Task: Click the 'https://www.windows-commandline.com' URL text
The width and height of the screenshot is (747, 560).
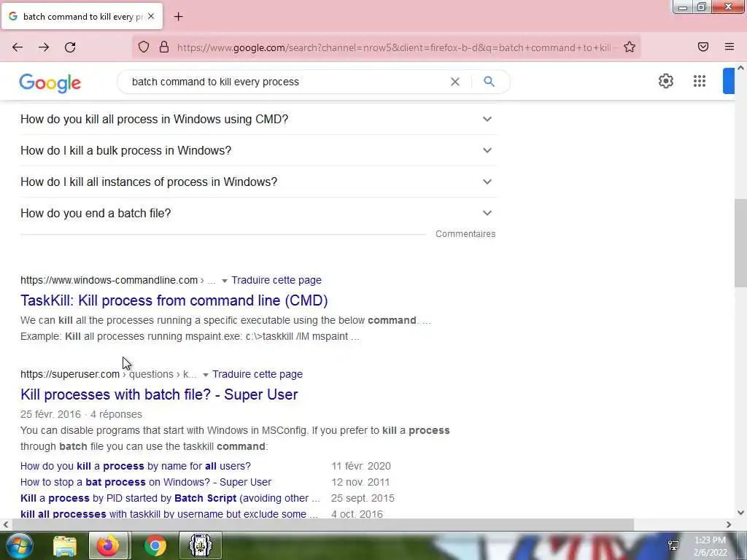Action: click(109, 280)
